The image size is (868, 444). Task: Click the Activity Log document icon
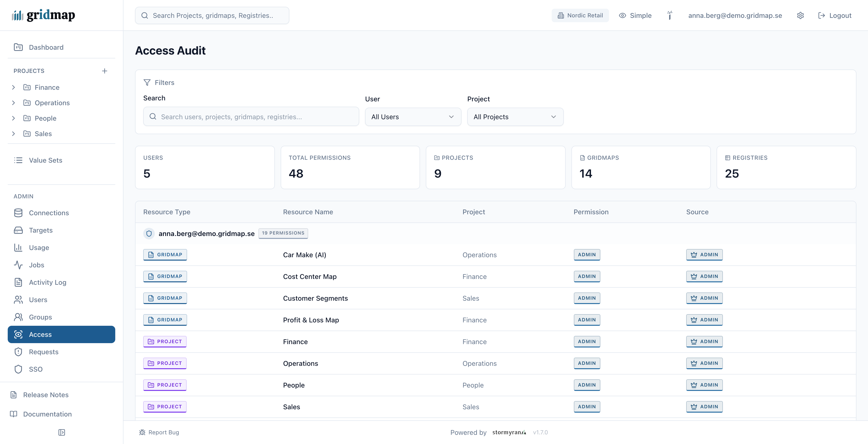(18, 282)
